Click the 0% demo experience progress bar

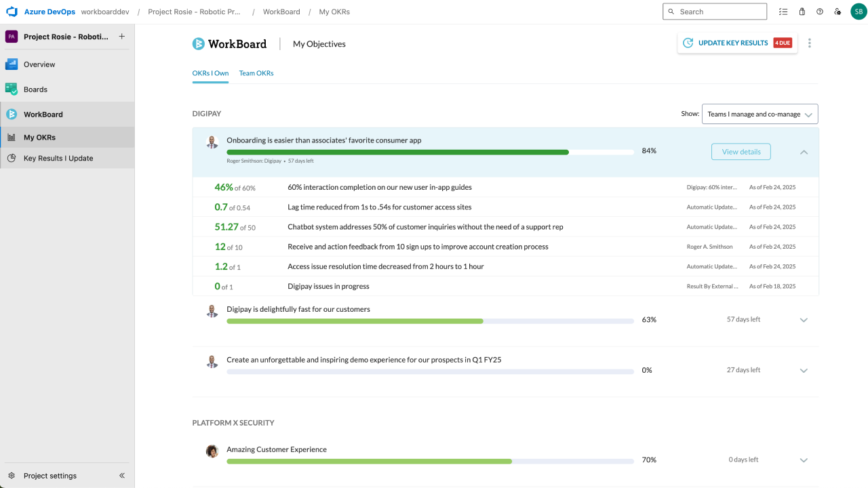tap(430, 371)
